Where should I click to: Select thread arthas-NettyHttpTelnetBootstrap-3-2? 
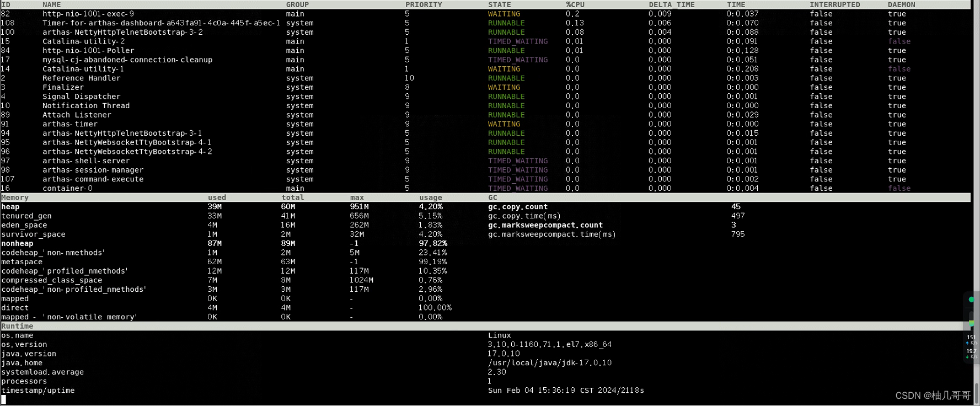coord(122,32)
